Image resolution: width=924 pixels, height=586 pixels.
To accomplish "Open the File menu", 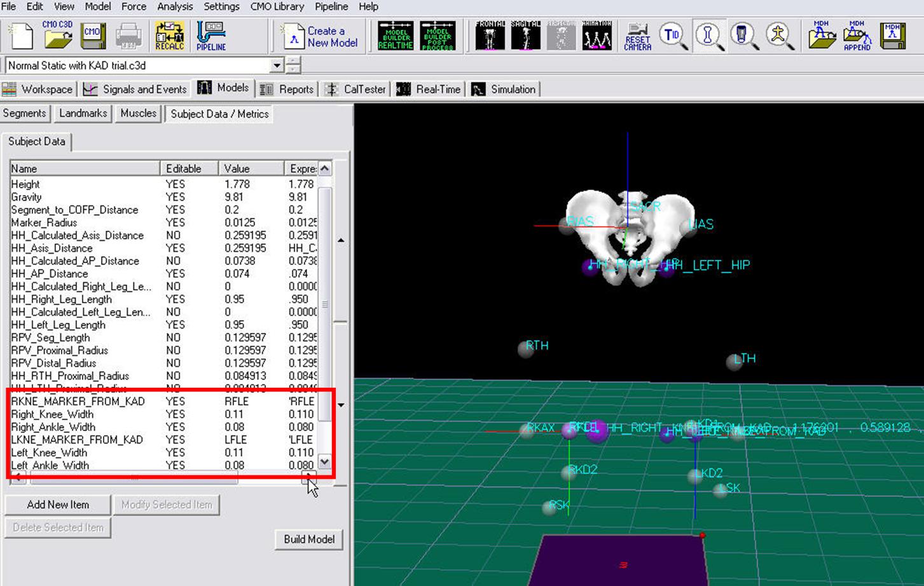I will [9, 6].
